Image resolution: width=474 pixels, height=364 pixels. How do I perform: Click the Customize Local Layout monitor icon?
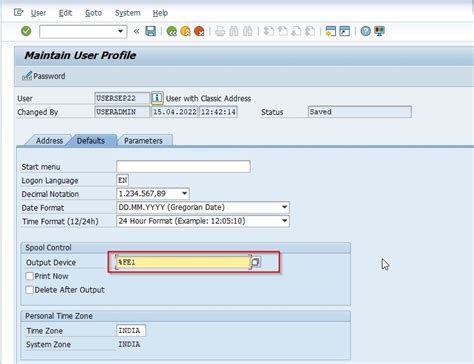pyautogui.click(x=379, y=31)
